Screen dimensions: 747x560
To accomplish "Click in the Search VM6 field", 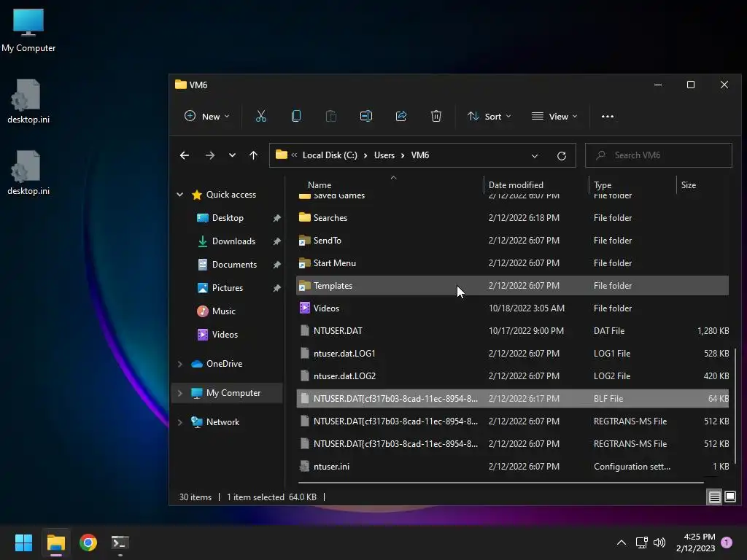I will pyautogui.click(x=659, y=155).
